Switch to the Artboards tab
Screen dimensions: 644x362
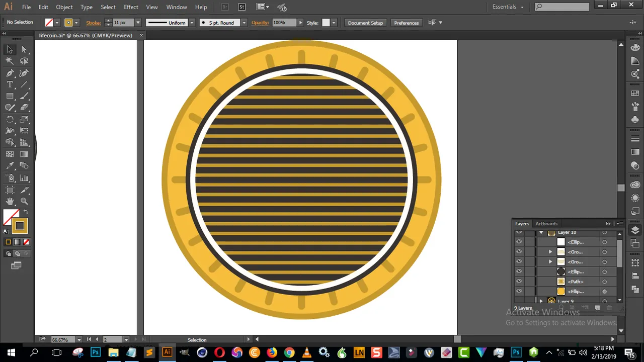click(x=546, y=224)
